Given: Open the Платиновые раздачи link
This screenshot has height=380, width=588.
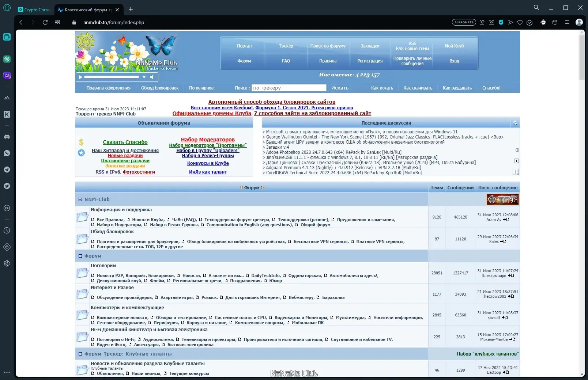Looking at the screenshot, I should [x=125, y=161].
